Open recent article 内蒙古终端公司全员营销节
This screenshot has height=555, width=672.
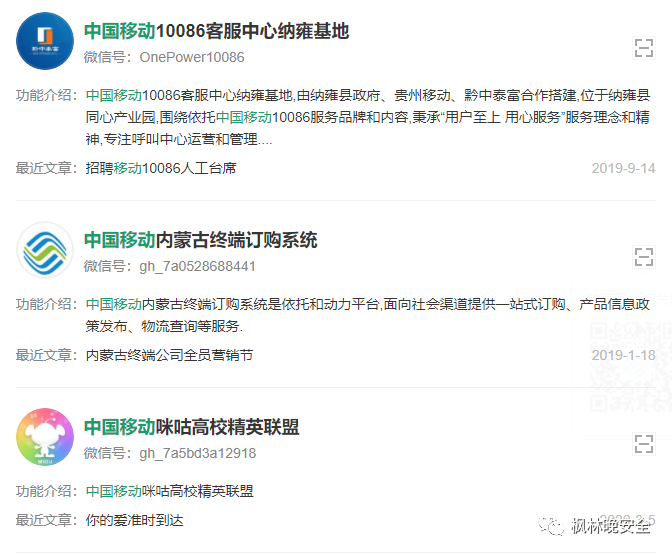pos(169,355)
